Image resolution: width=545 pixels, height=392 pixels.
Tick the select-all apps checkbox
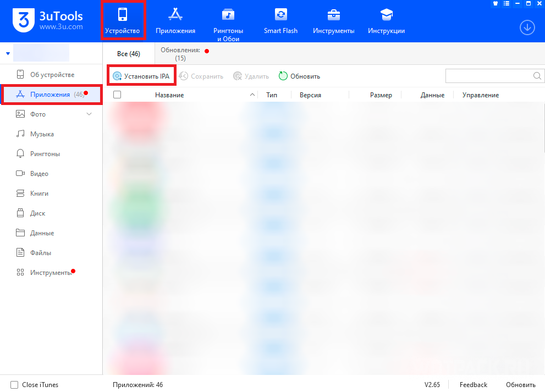coord(117,95)
